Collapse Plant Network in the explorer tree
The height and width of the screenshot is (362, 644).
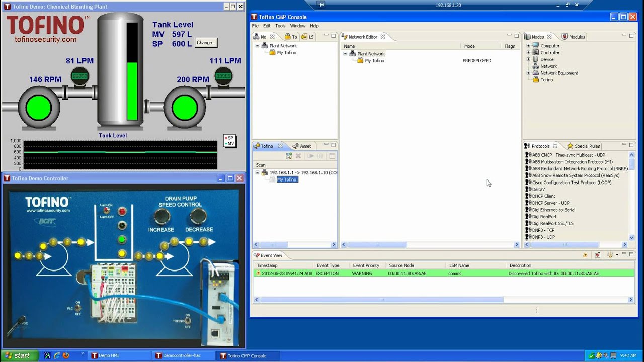[x=257, y=46]
